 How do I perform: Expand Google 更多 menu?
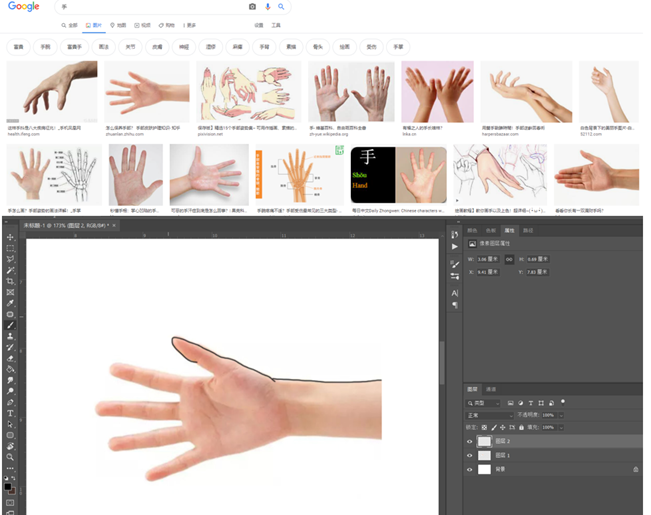(x=189, y=25)
